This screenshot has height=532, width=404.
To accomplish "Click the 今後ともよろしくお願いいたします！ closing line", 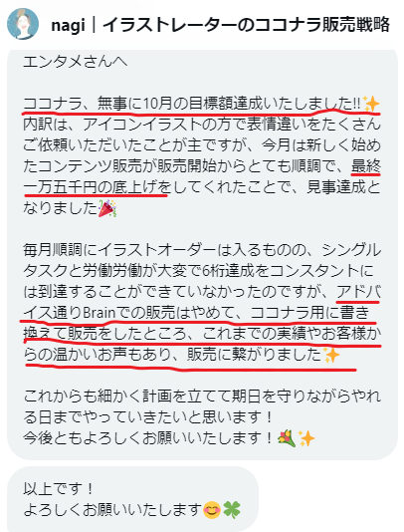I will click(x=148, y=438).
